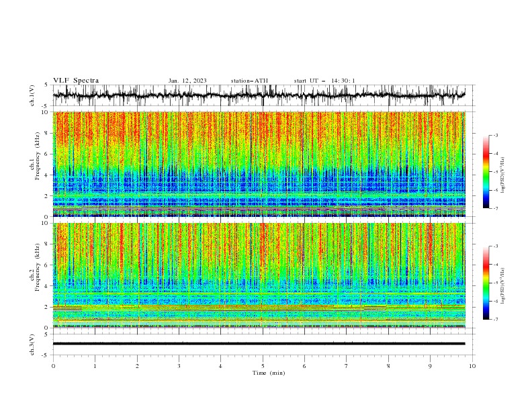This screenshot has width=532, height=411.
Task: Click the ch.1 spectrogram image
Action: (259, 164)
